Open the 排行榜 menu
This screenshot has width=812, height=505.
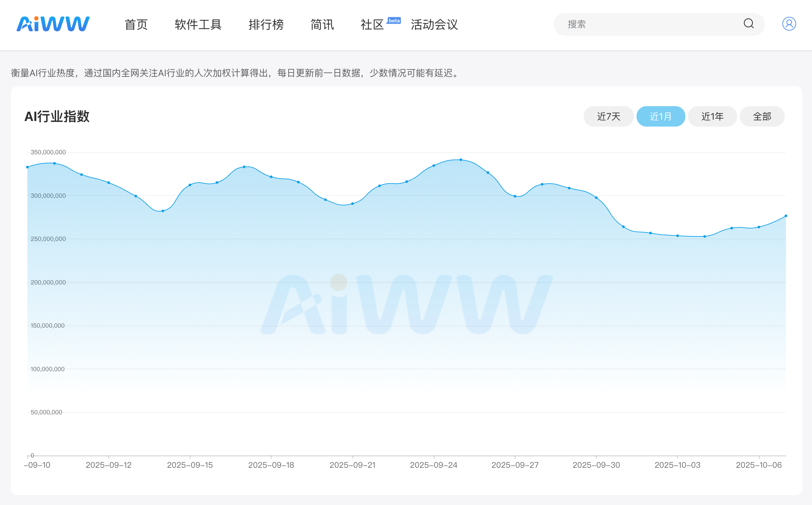(266, 25)
